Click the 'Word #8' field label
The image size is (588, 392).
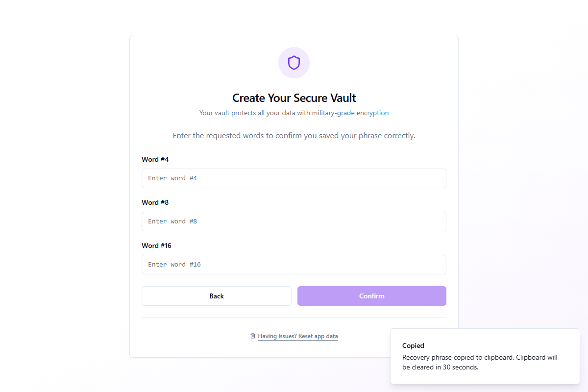[155, 202]
